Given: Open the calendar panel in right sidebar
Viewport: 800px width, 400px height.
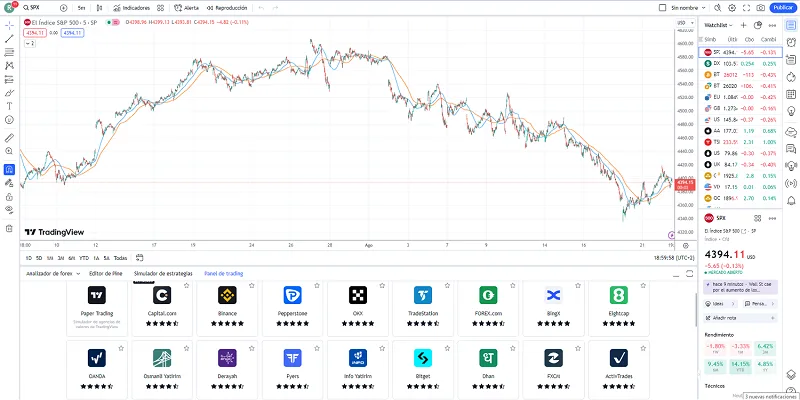Looking at the screenshot, I should point(791,94).
